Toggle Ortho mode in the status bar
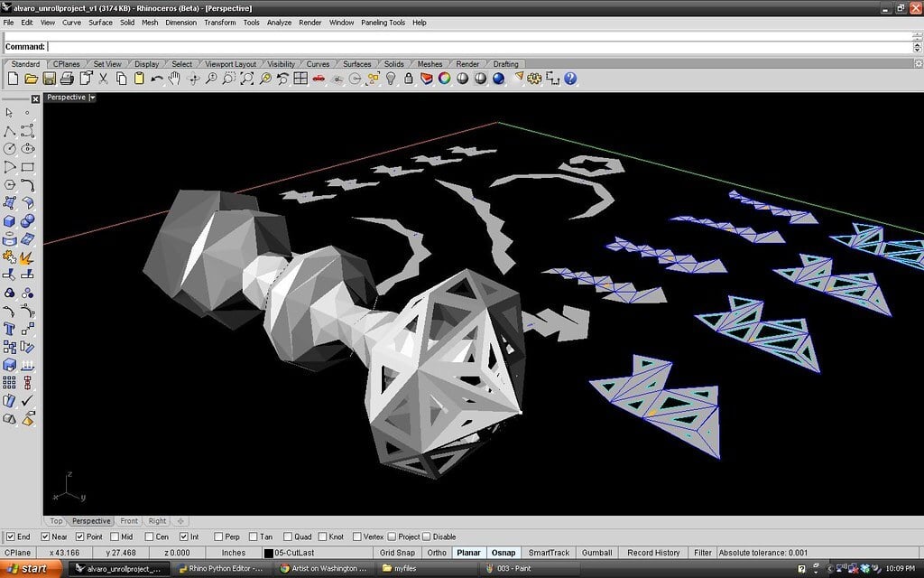 click(x=437, y=552)
